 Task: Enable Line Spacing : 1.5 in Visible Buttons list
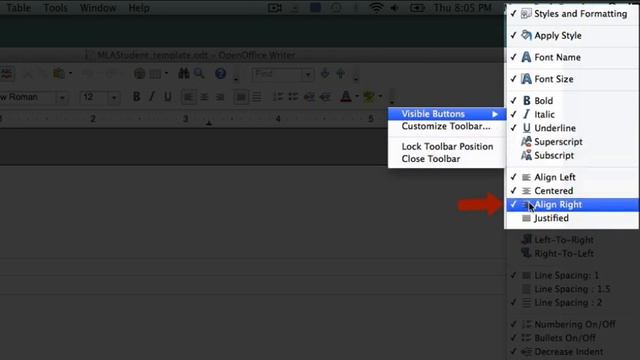click(x=572, y=289)
